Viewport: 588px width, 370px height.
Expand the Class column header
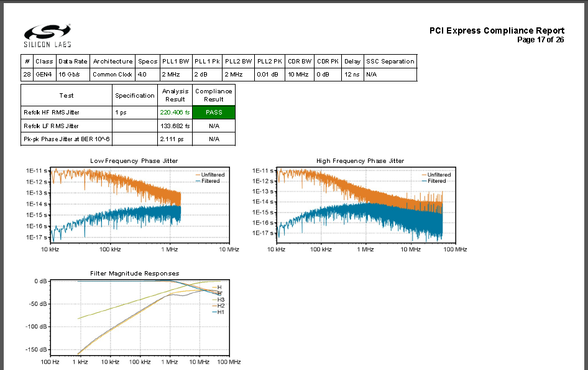click(x=44, y=61)
